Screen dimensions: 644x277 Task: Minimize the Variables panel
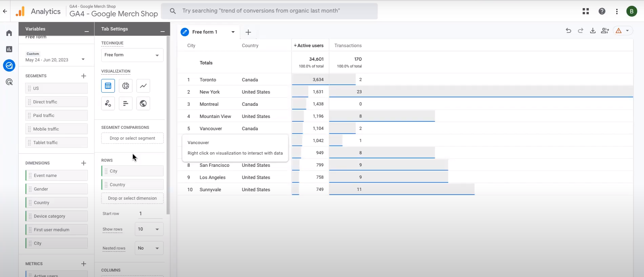tap(87, 31)
